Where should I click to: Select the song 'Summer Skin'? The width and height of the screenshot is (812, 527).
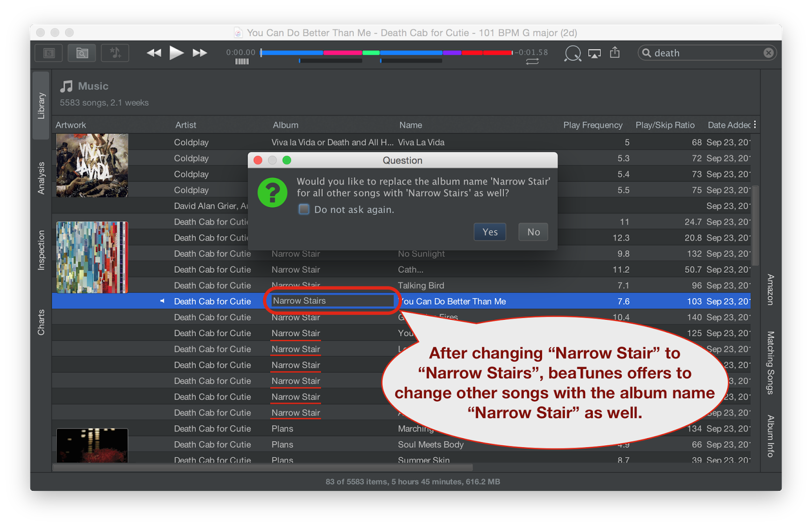[x=424, y=460]
